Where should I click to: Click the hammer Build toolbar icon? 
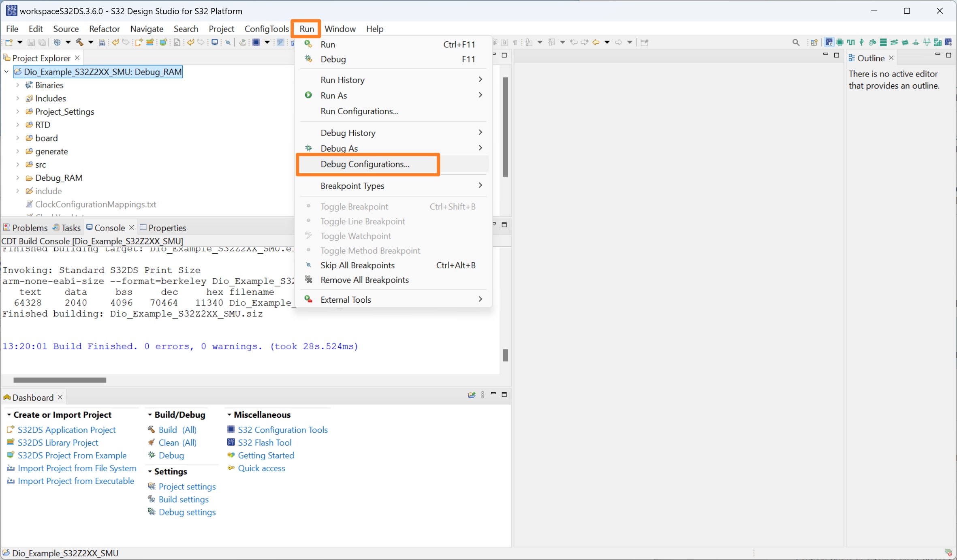coord(80,42)
